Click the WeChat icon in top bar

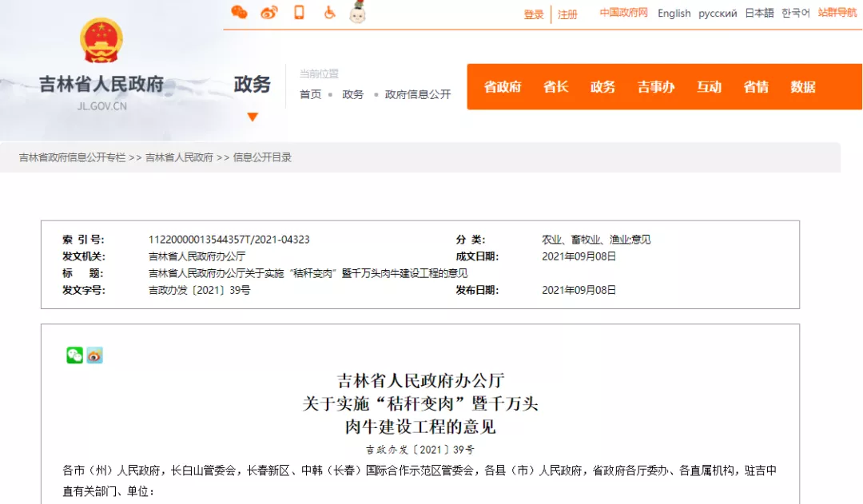[239, 12]
